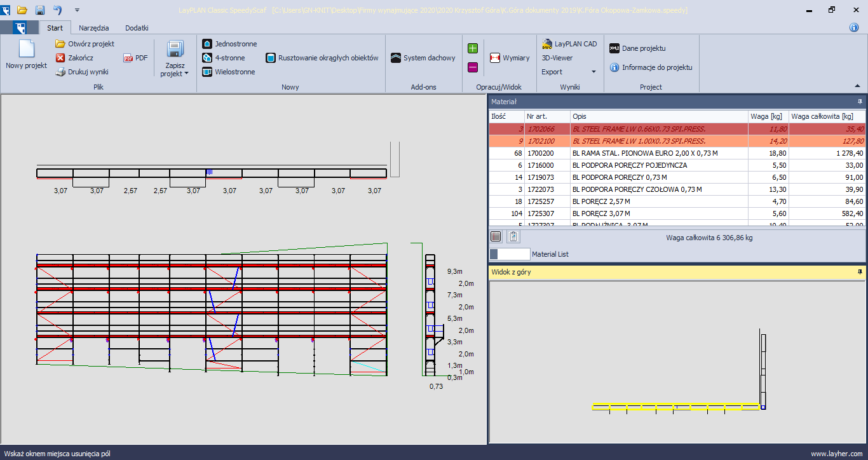Click the blue help info icon at top right
This screenshot has width=868, height=460.
[854, 28]
